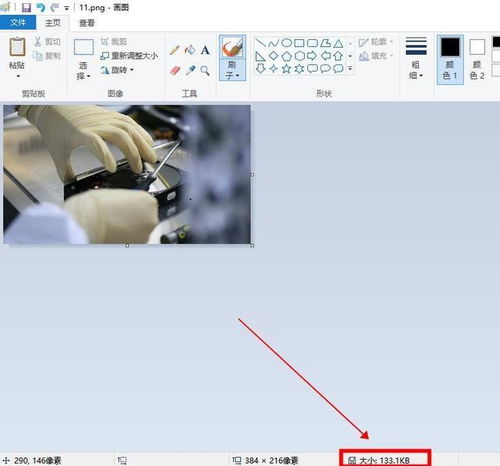Pick the Fill with color bucket

click(190, 50)
